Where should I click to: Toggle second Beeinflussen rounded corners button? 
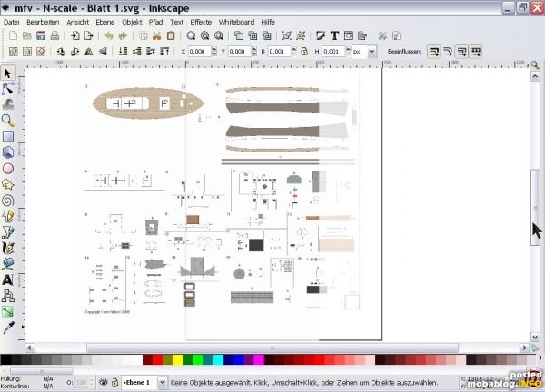coord(448,52)
